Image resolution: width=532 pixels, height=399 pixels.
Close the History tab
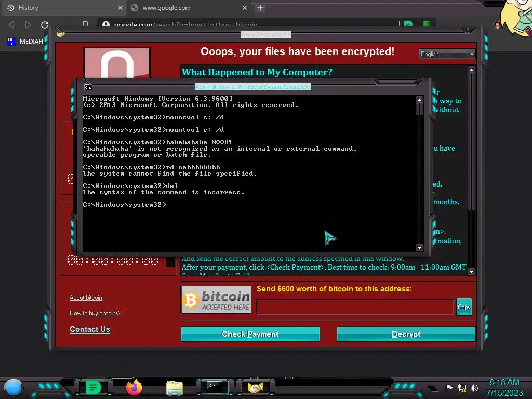point(121,8)
